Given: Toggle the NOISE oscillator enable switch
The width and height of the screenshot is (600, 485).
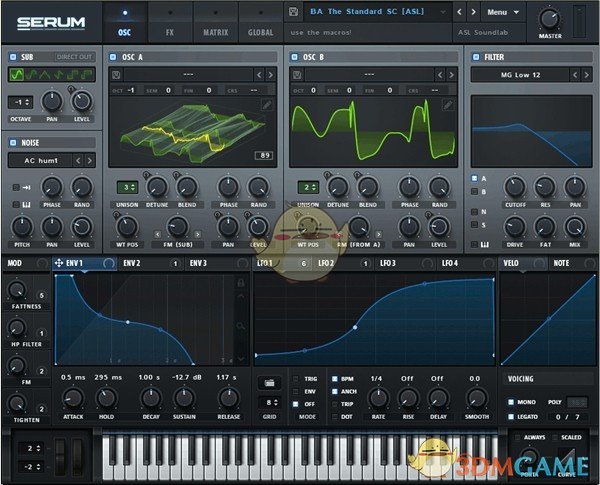Looking at the screenshot, I should click(x=13, y=142).
